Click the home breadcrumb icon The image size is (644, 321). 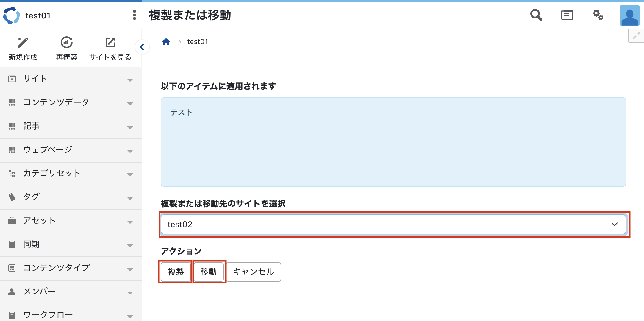click(166, 42)
